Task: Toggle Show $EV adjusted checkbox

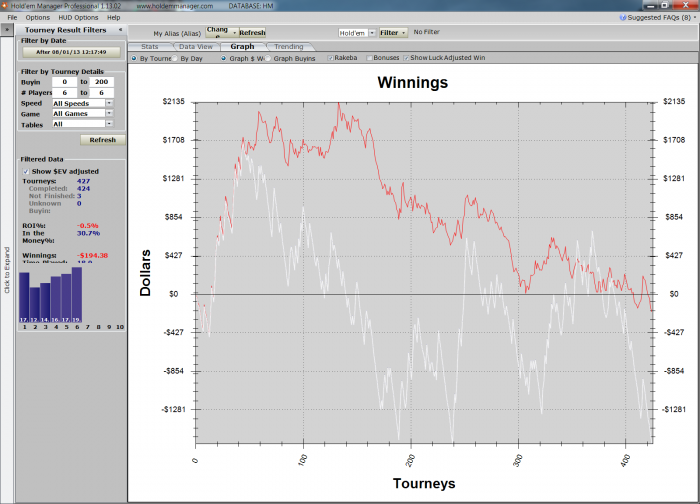Action: point(26,171)
